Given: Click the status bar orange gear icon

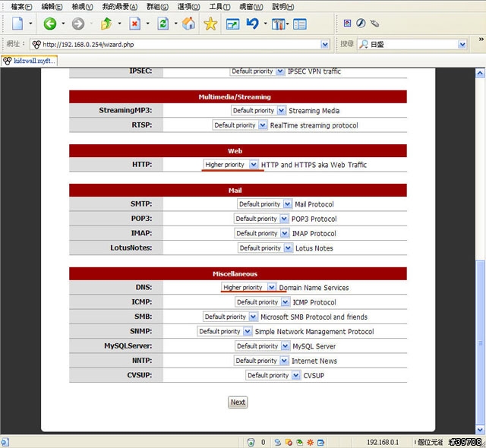Looking at the screenshot, I should coord(311,443).
